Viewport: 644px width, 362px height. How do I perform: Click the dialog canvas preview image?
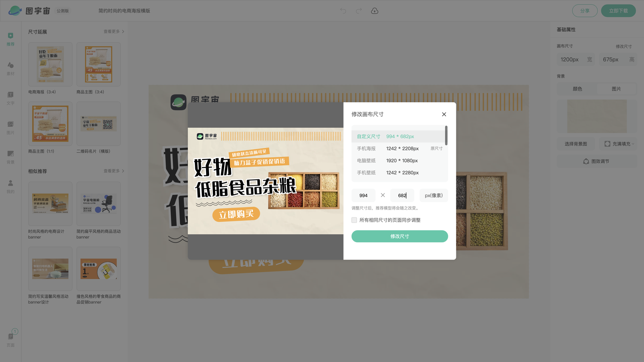(x=266, y=181)
